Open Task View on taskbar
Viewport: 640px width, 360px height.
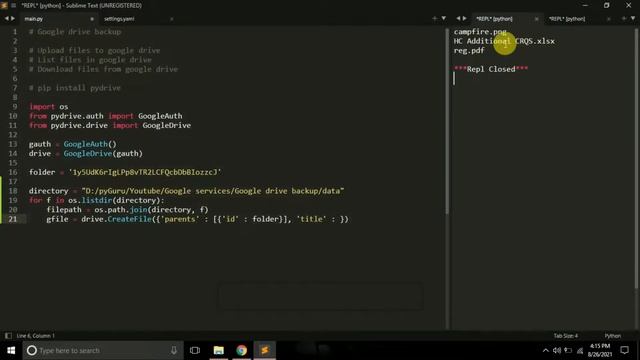point(195,350)
